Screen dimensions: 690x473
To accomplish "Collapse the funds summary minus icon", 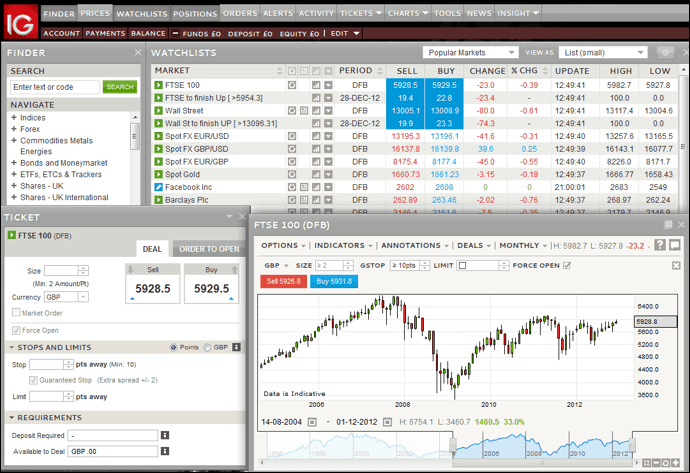I will coord(175,33).
